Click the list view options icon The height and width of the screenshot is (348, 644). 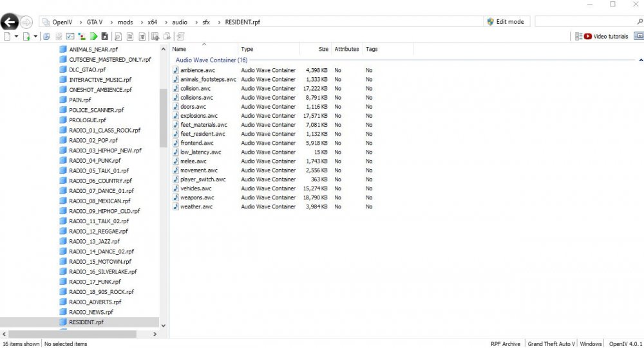578,37
